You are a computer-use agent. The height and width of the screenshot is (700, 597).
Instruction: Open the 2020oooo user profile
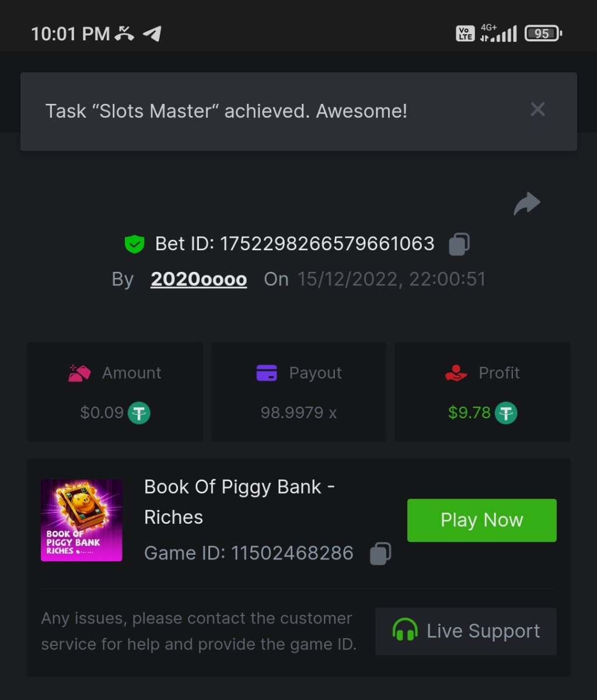198,279
